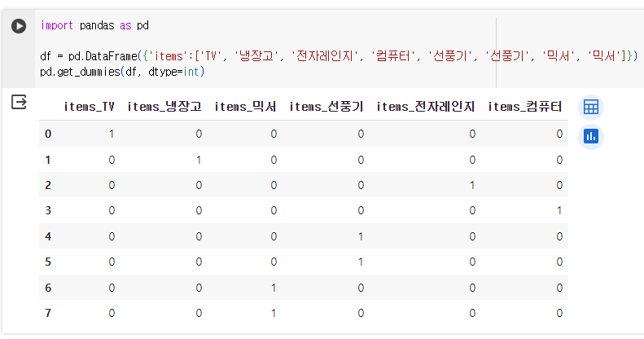Click the 1 value in row 7 items_믹서
This screenshot has height=339, width=644.
click(274, 314)
